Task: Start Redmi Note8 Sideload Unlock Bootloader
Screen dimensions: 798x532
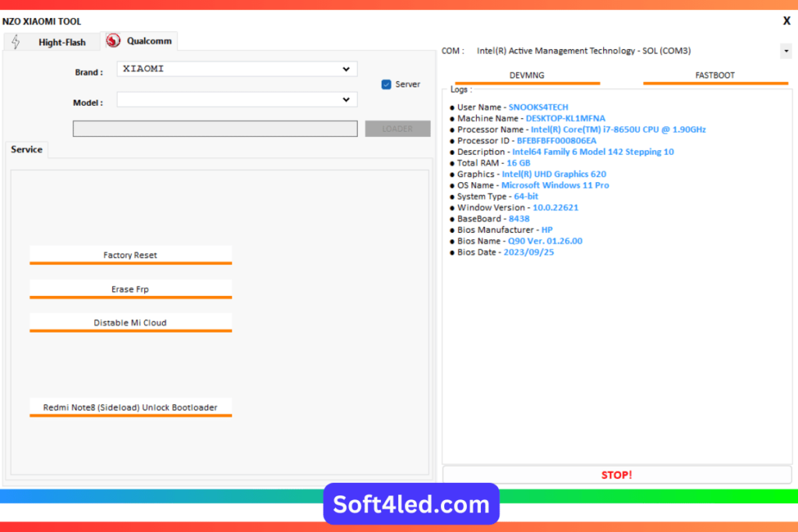Action: click(130, 407)
